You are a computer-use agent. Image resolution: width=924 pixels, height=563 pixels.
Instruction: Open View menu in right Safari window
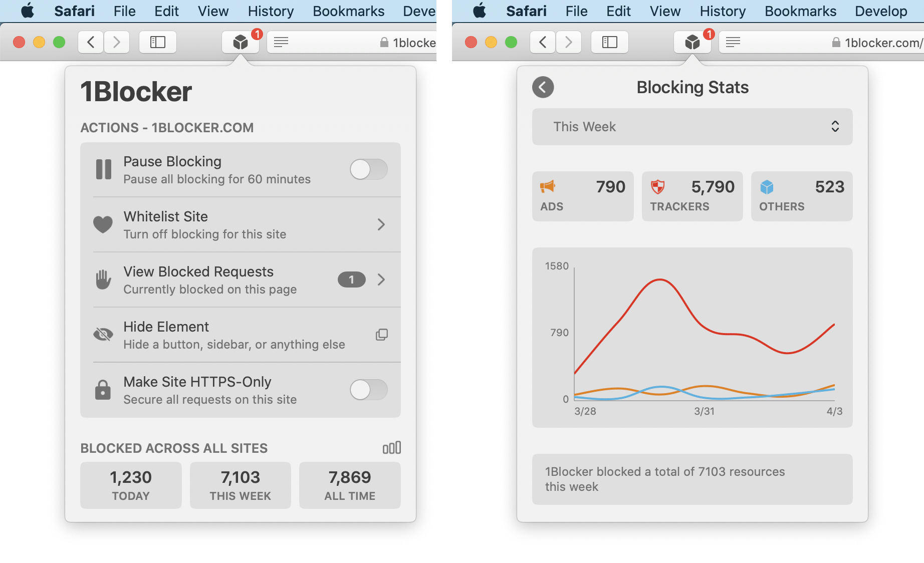coord(665,11)
